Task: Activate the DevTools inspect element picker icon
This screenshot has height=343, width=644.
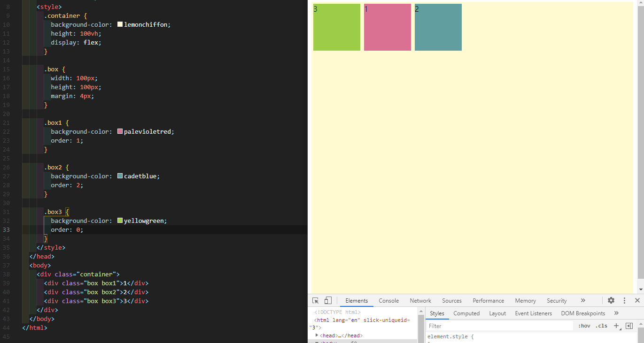Action: click(316, 301)
